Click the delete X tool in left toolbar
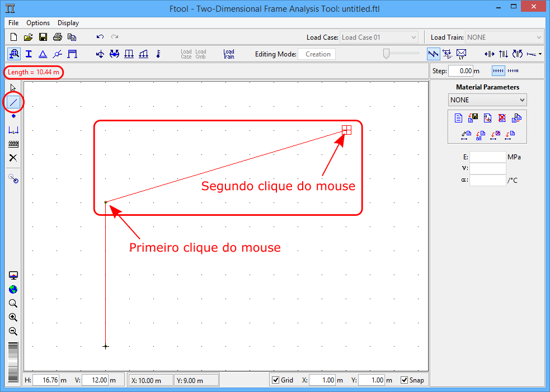The image size is (550, 392). (13, 158)
